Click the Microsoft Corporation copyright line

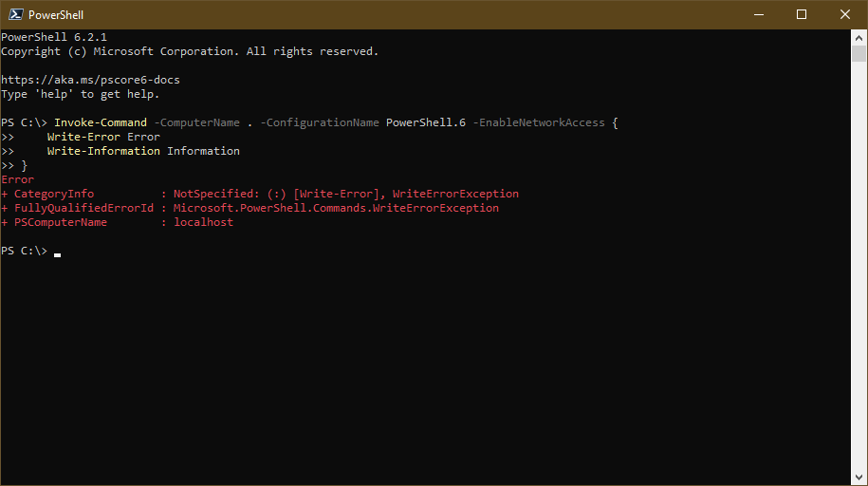coord(190,51)
